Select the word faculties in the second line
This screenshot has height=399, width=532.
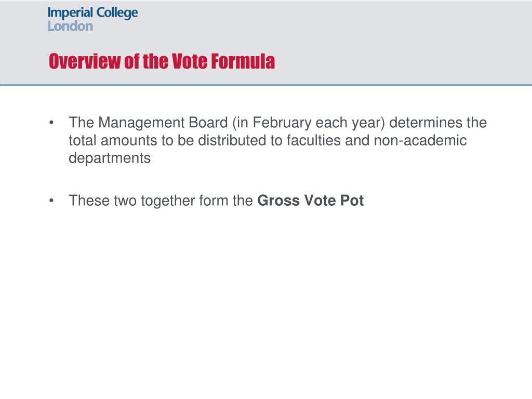[313, 140]
